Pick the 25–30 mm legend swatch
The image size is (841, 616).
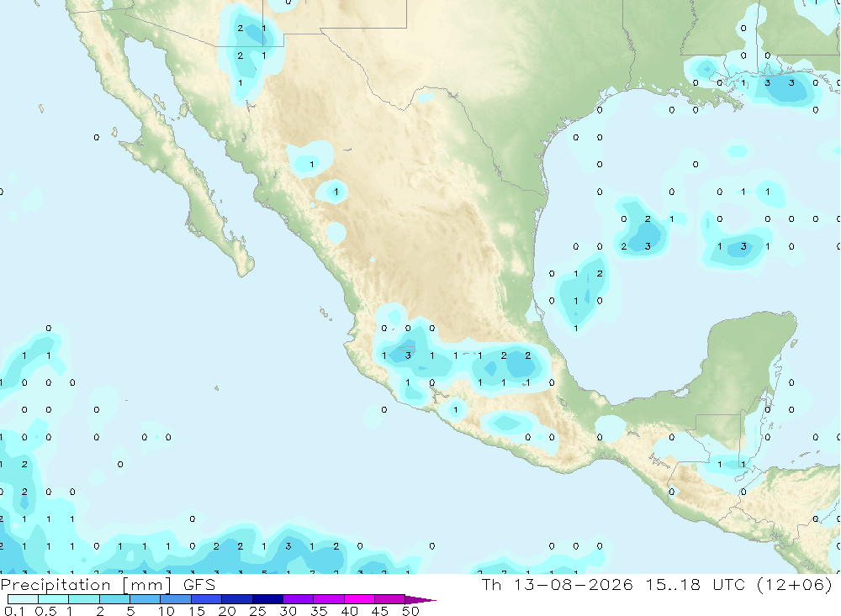coord(267,599)
